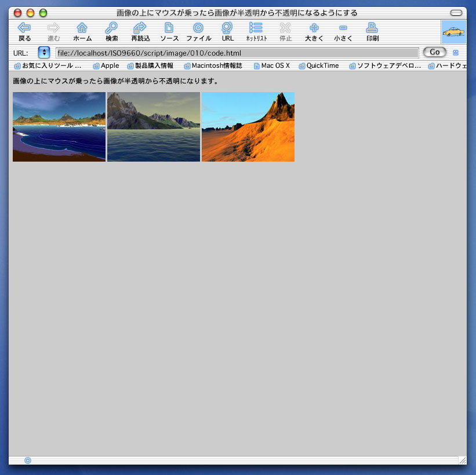Open the Apple bookmark
This screenshot has height=475, width=476.
[106, 65]
